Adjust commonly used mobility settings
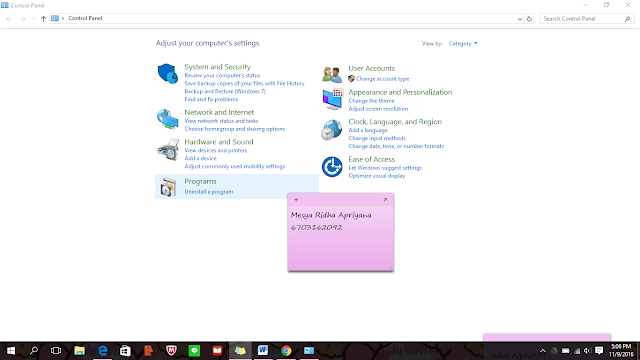This screenshot has height=360, width=640. [235, 167]
